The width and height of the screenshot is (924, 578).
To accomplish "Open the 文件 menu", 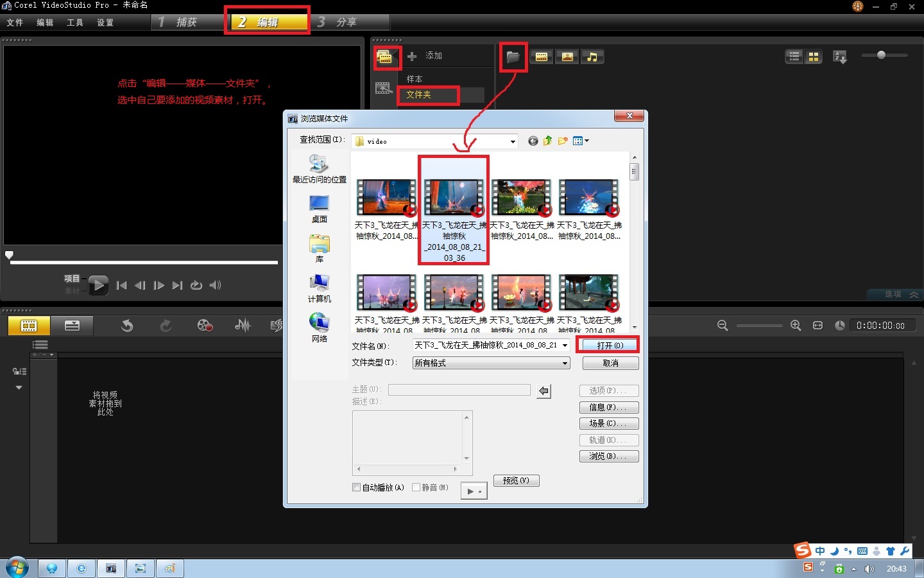I will [15, 22].
